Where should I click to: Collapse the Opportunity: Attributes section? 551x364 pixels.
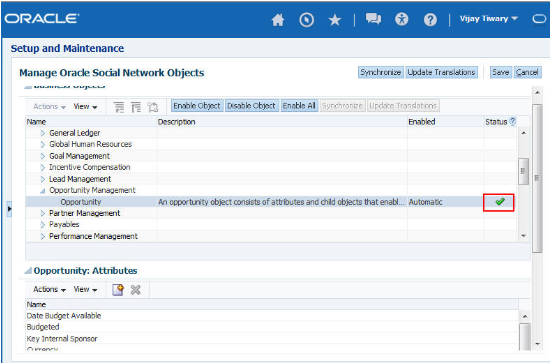[x=28, y=271]
